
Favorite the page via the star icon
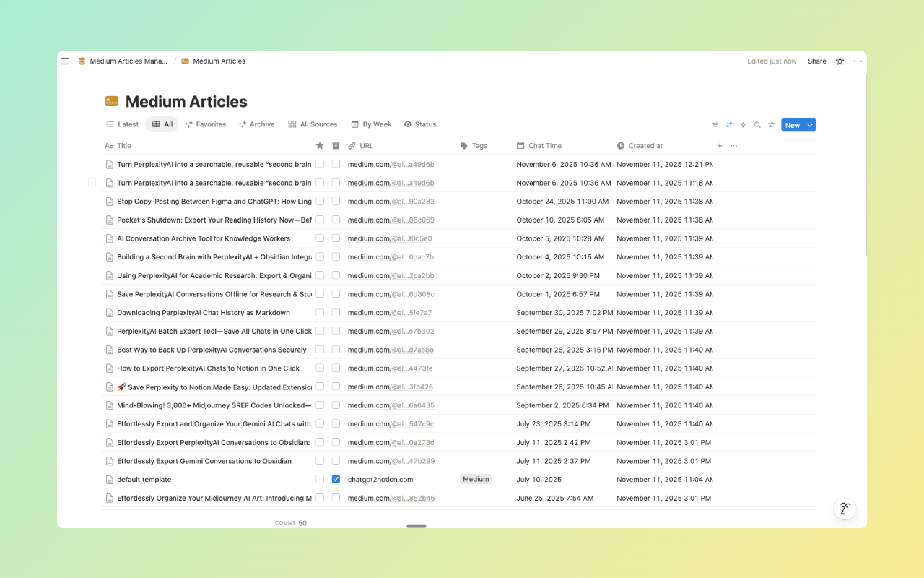pyautogui.click(x=840, y=61)
